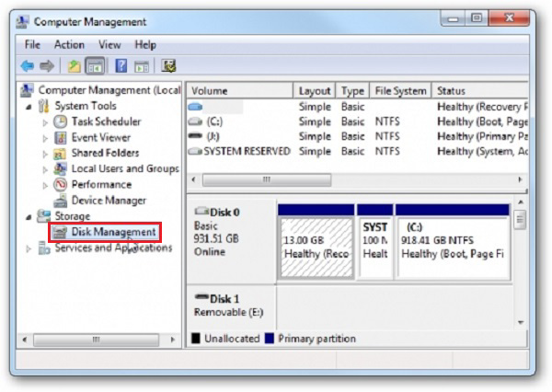Toggle the Show/Hide Console Tree button
The image size is (552, 392).
pos(94,65)
